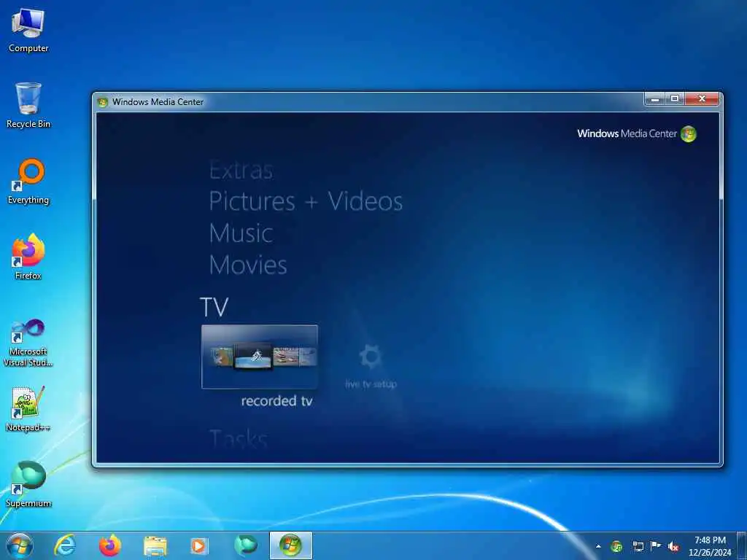Launch Firefox from the desktop shortcut

(28, 257)
